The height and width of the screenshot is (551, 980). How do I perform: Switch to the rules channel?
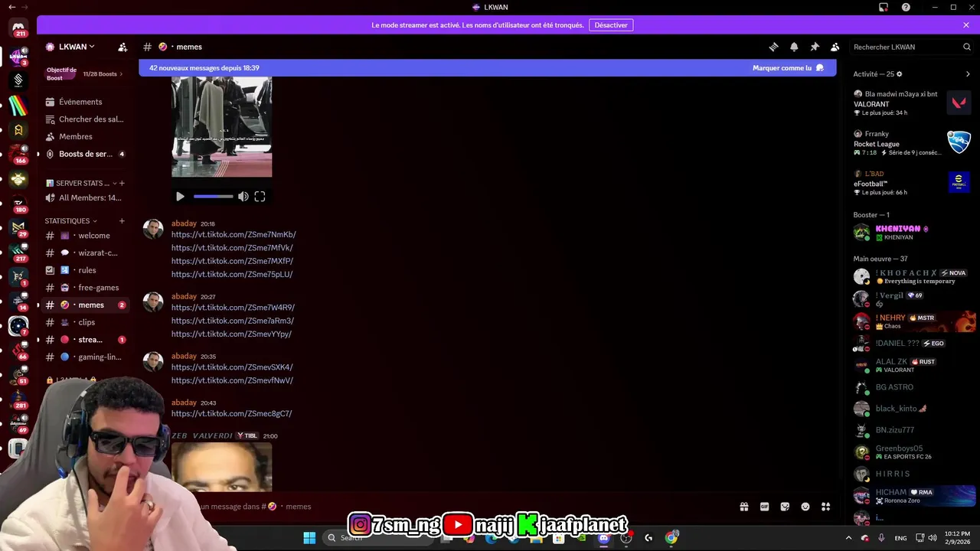84,270
